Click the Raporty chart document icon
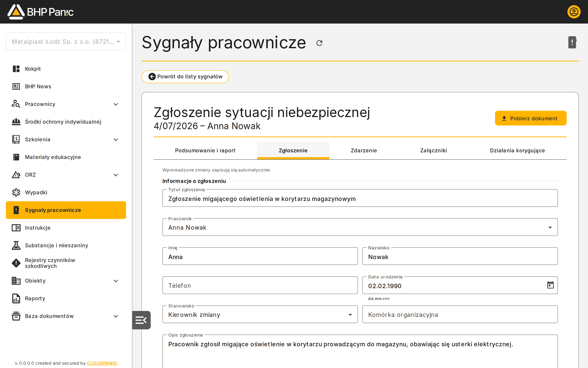 [16, 298]
